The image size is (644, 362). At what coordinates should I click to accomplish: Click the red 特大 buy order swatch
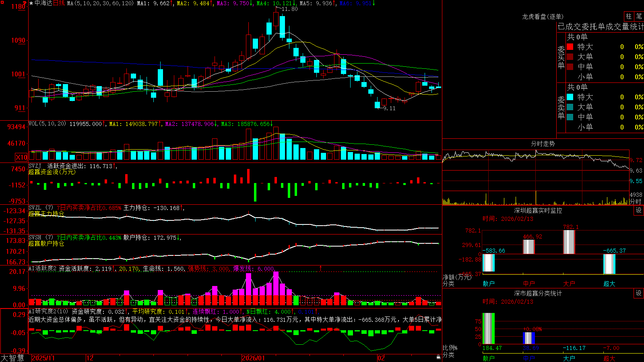[570, 47]
